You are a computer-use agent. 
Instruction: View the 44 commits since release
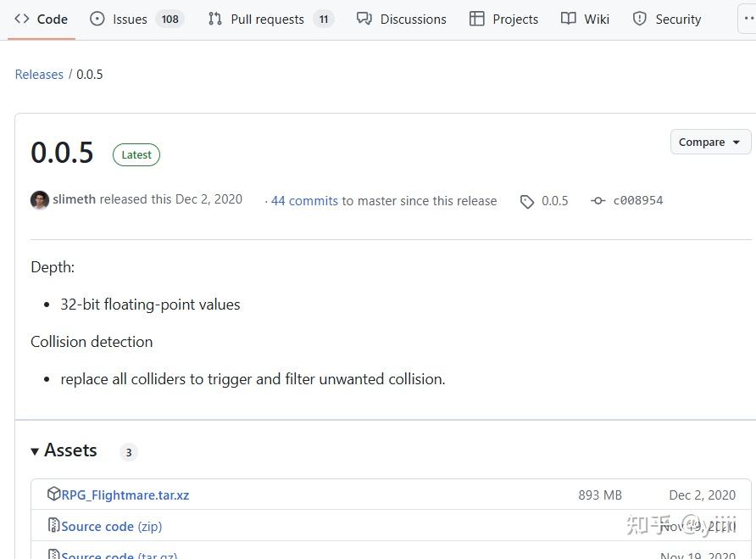(304, 201)
